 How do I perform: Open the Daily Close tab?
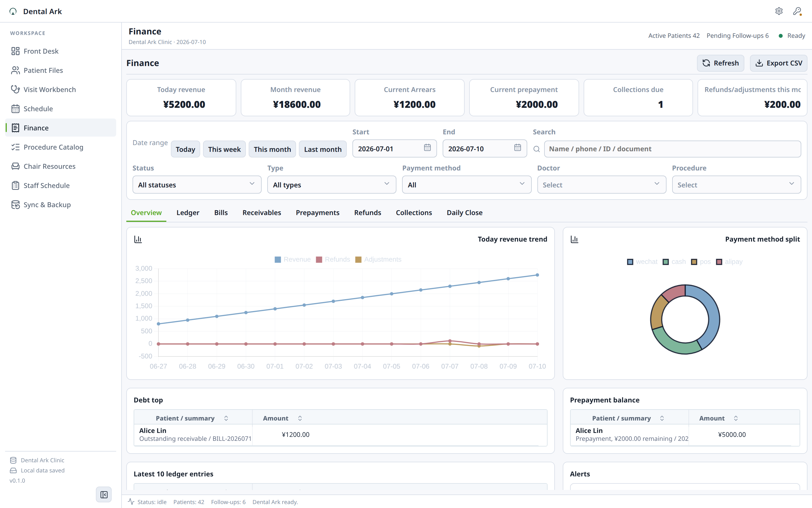pyautogui.click(x=464, y=212)
